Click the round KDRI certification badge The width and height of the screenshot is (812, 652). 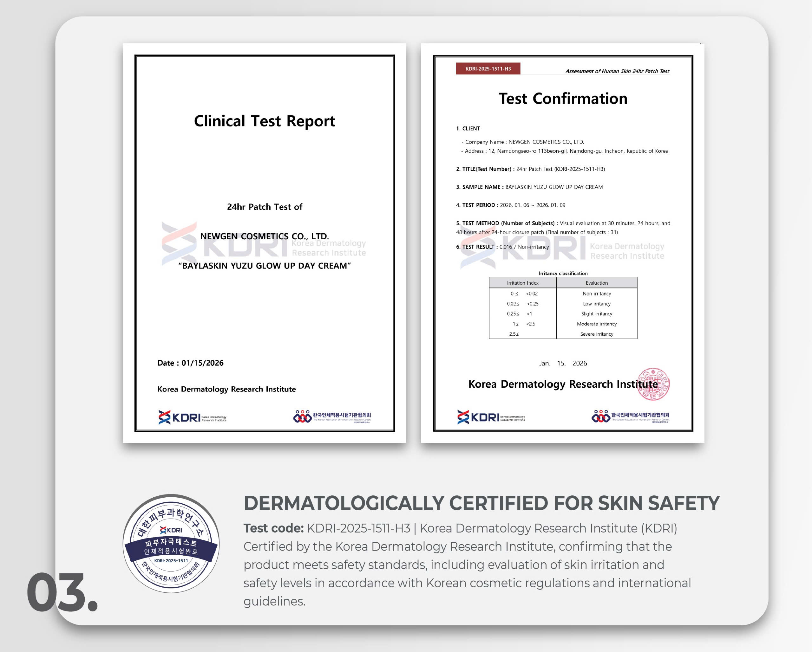pyautogui.click(x=171, y=544)
